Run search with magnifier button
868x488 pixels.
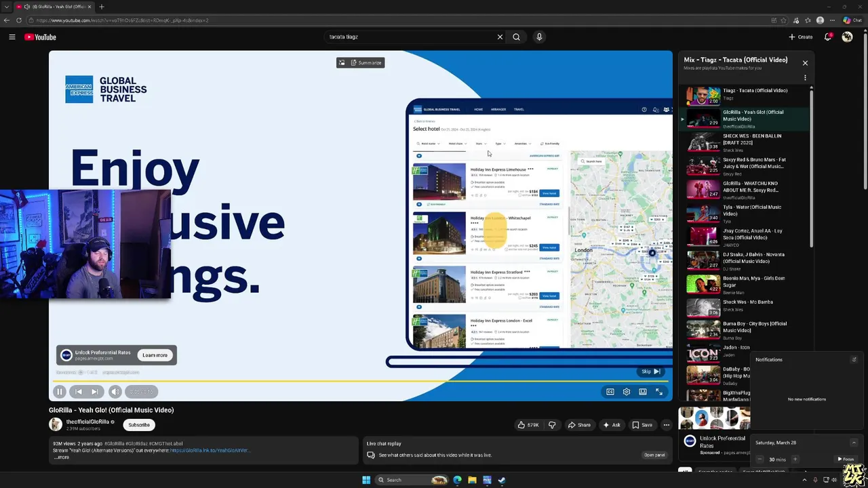point(516,37)
